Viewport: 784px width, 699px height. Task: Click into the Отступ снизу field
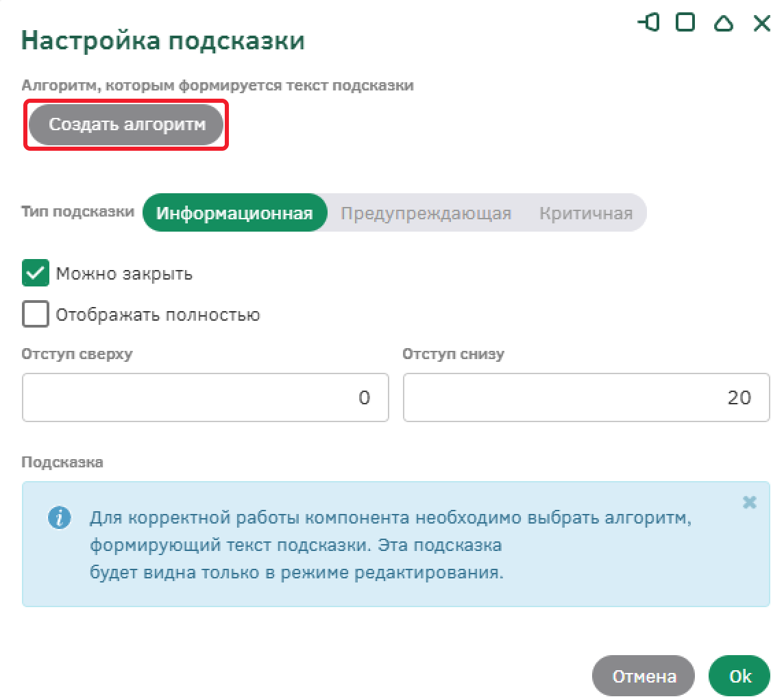[x=586, y=397]
